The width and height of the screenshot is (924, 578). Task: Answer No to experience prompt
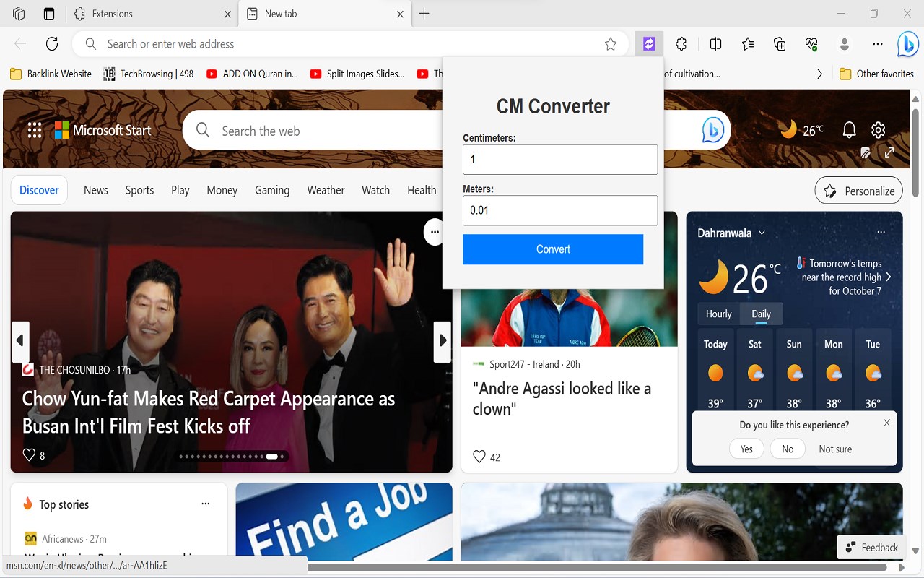point(788,449)
